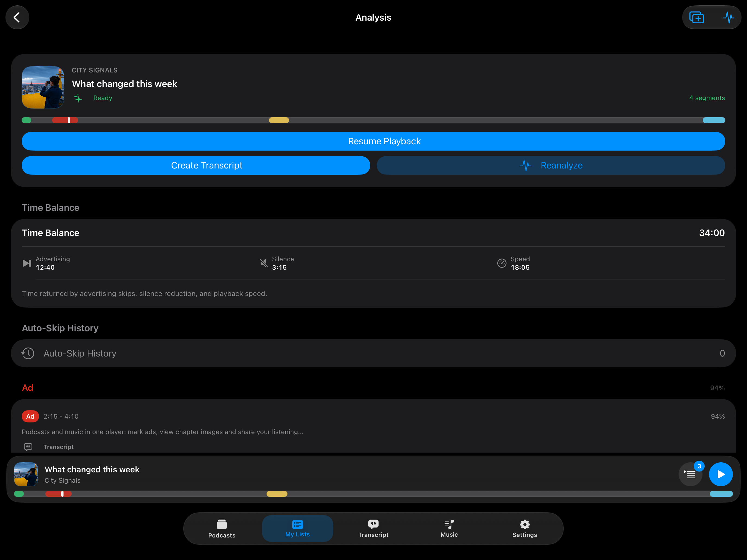Image resolution: width=747 pixels, height=560 pixels.
Task: Open the Podcasts tab
Action: tap(222, 529)
